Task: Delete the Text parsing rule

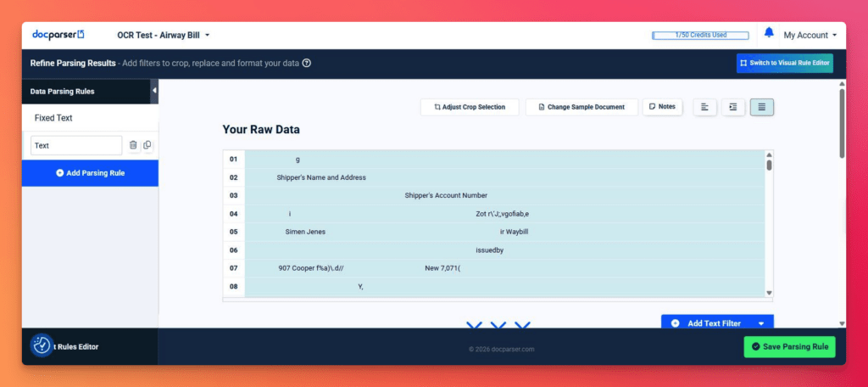Action: (x=133, y=145)
